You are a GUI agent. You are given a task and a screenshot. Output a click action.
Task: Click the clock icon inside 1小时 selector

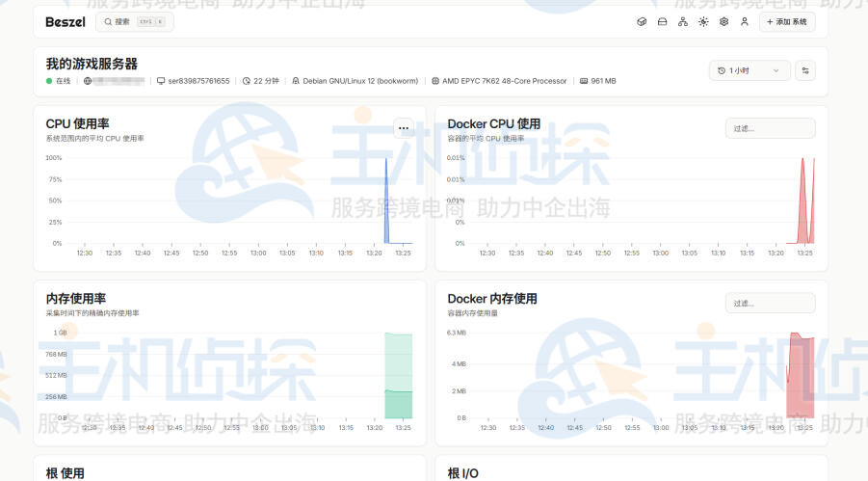tap(722, 70)
